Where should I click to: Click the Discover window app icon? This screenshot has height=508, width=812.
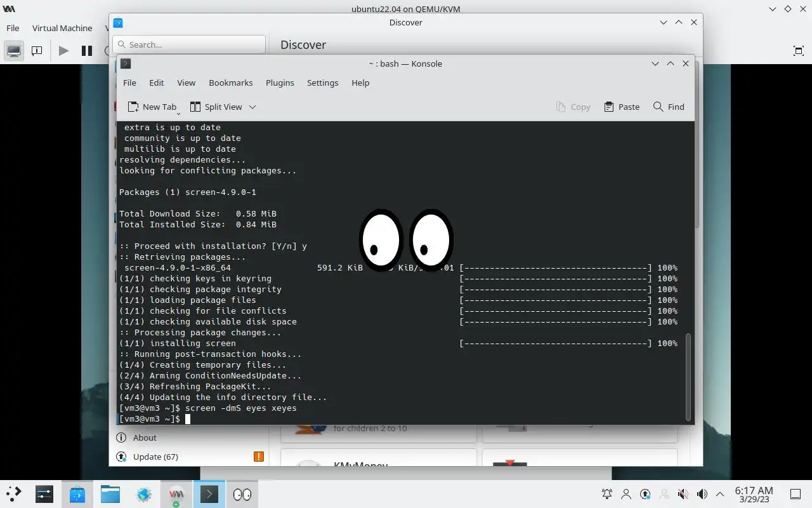tap(118, 22)
